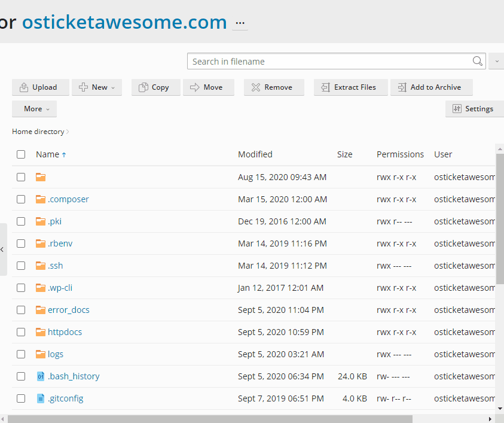The width and height of the screenshot is (504, 423).
Task: Open the .bash_history file link
Action: coord(74,376)
